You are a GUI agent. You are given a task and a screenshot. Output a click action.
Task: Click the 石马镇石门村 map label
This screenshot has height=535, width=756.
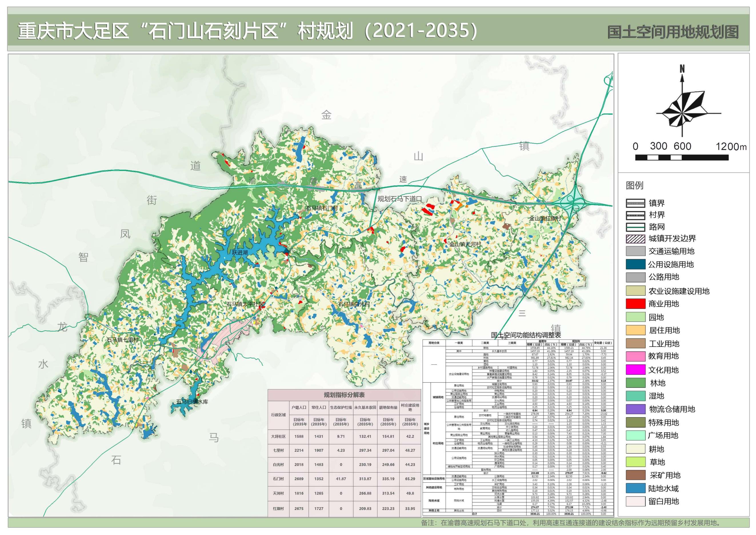(x=322, y=208)
